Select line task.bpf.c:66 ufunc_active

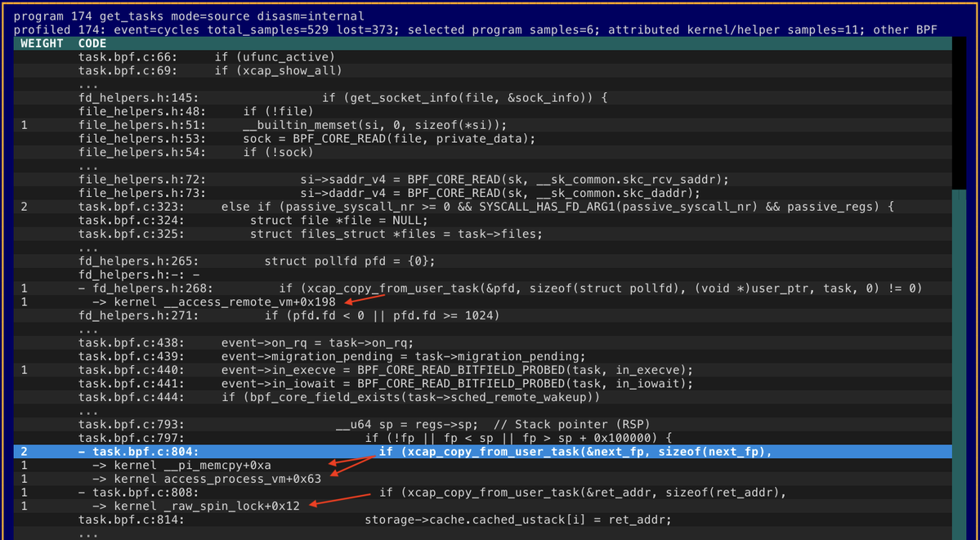(x=482, y=57)
